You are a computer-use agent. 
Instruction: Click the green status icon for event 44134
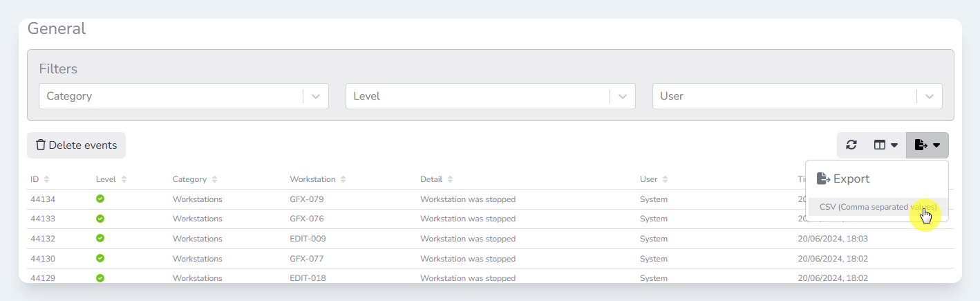pos(100,199)
